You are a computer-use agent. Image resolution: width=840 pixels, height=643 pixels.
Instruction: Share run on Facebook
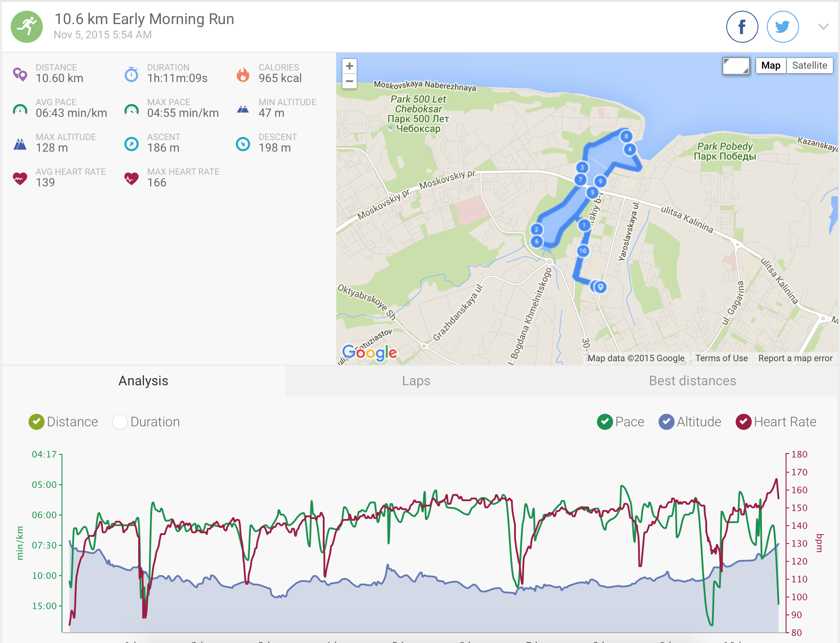click(742, 27)
